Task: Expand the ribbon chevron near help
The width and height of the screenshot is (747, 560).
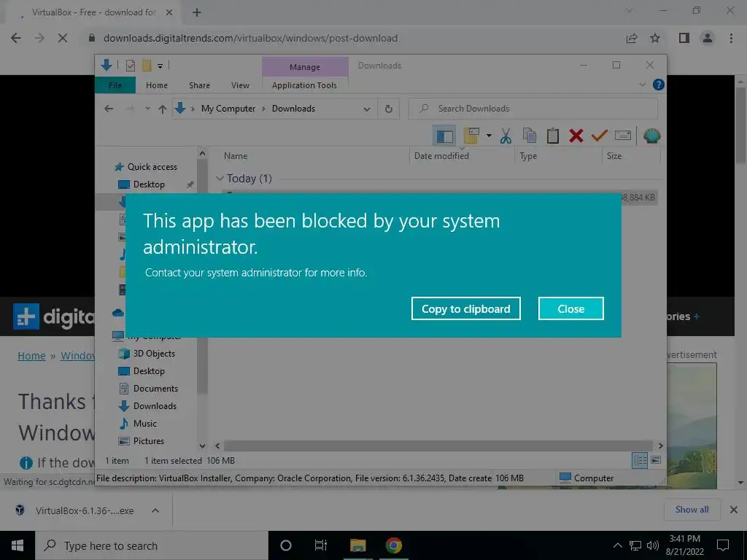Action: pos(642,85)
